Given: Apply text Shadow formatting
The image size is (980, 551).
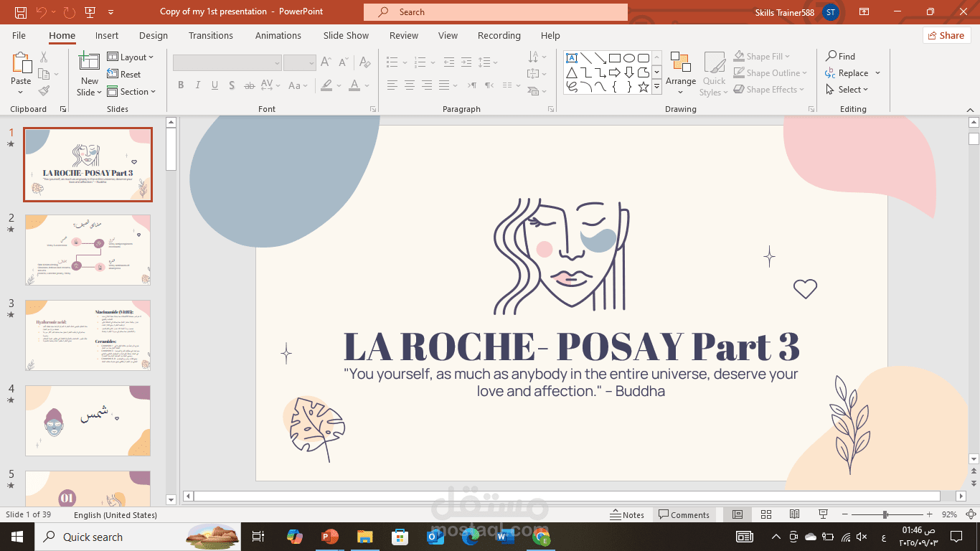Looking at the screenshot, I should [x=232, y=85].
